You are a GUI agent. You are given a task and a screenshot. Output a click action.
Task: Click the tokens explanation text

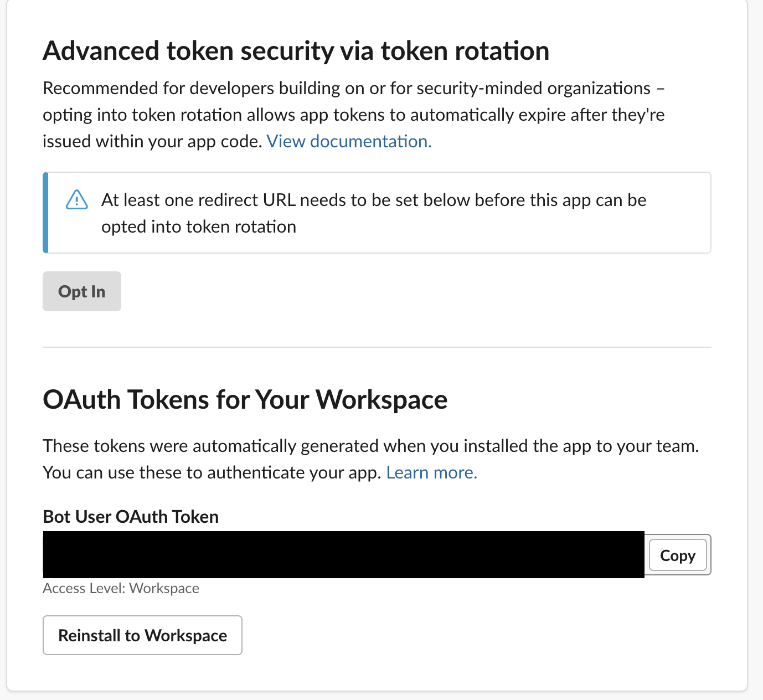(371, 459)
